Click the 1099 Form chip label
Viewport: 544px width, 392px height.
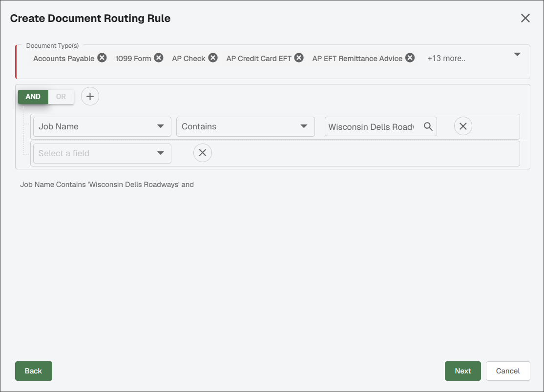pyautogui.click(x=133, y=58)
